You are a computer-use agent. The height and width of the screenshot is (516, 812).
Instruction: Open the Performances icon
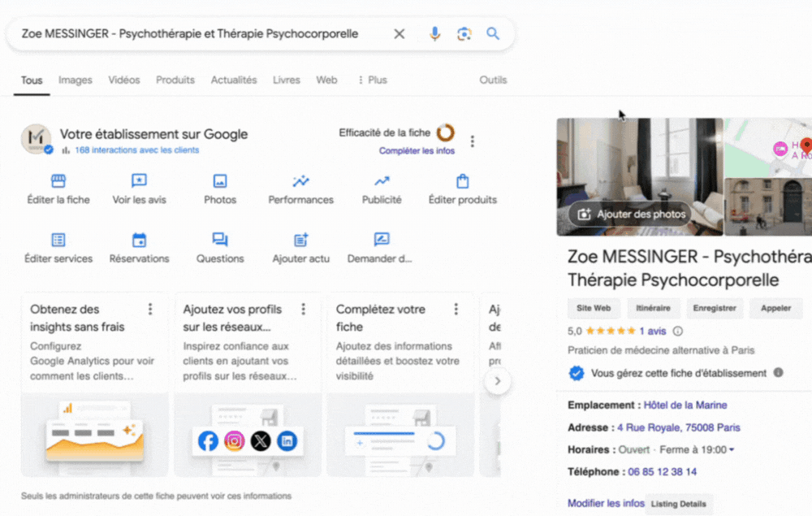300,181
